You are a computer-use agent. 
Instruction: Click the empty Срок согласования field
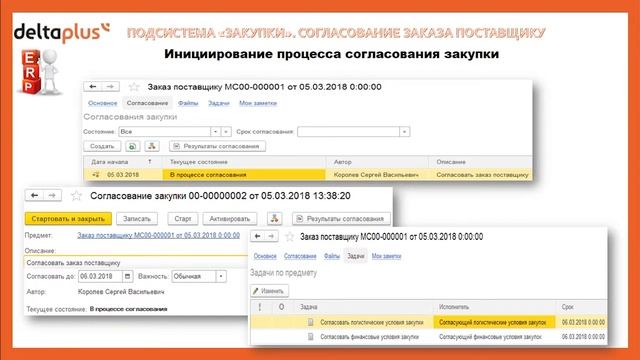click(x=348, y=132)
